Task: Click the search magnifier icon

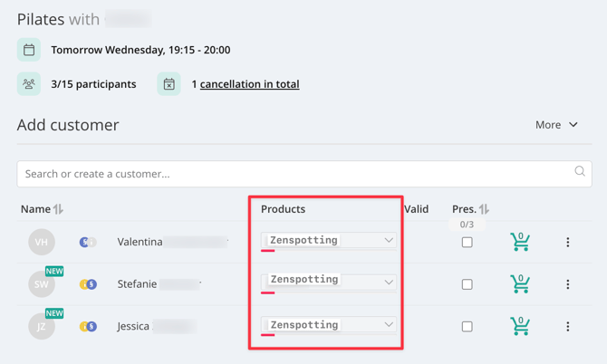Action: (580, 171)
